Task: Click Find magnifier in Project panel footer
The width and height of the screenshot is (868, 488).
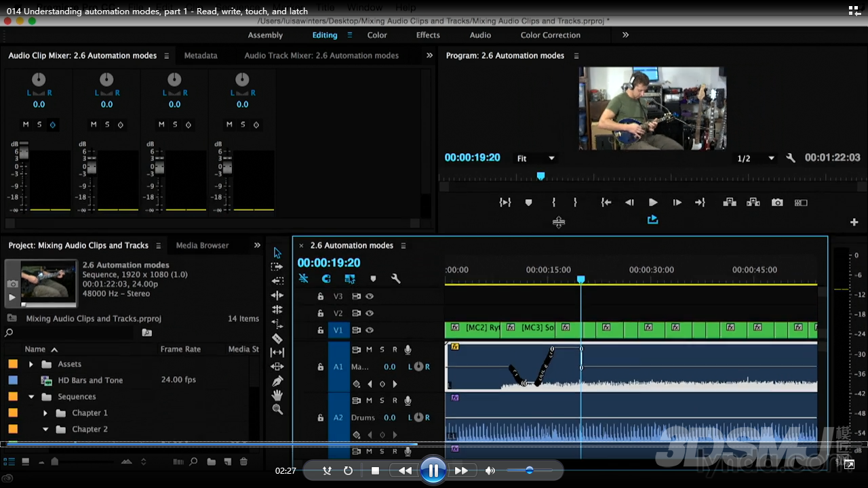Action: pos(194,462)
